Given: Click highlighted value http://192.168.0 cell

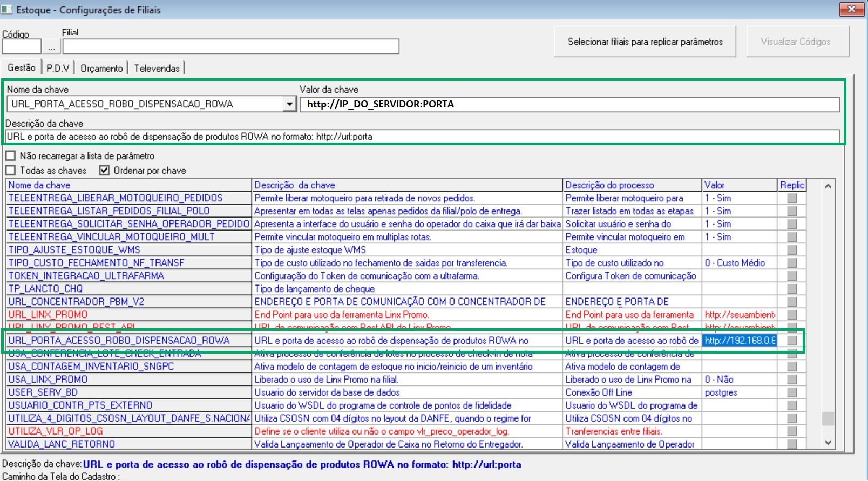Looking at the screenshot, I should click(x=740, y=341).
